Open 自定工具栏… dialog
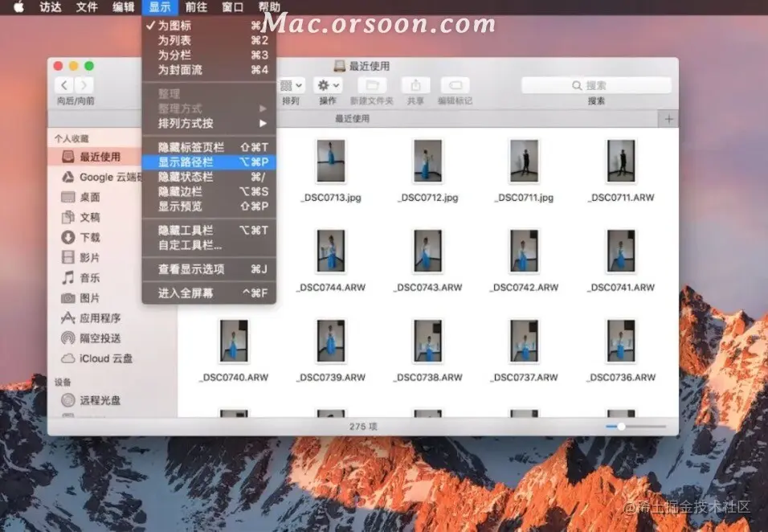 [209, 245]
